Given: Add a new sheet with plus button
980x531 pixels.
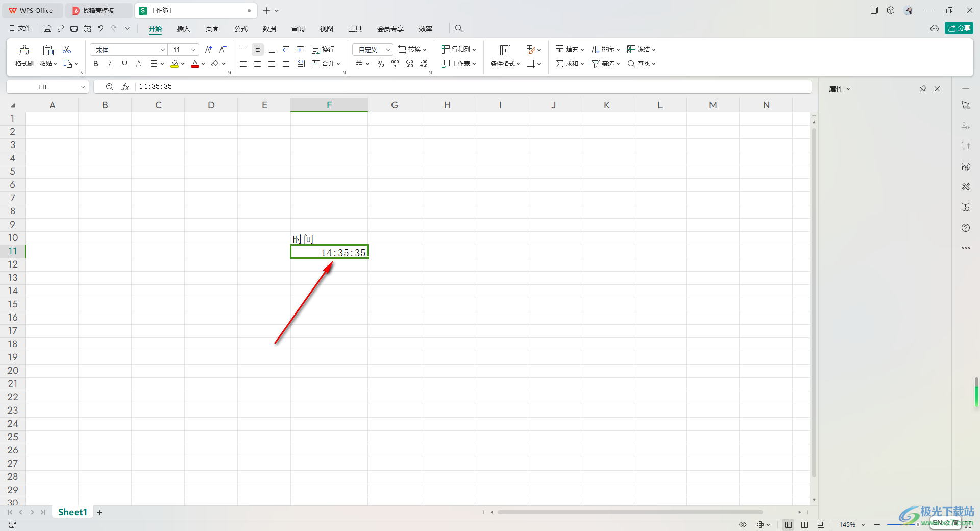Looking at the screenshot, I should click(100, 513).
